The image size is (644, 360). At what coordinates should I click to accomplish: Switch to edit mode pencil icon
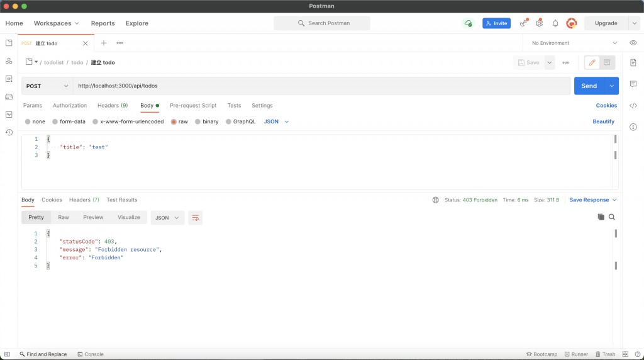point(592,62)
